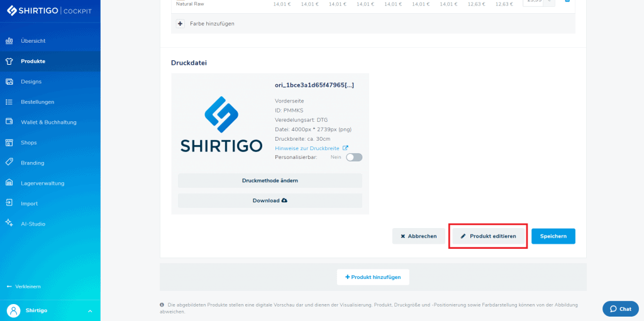Click the Designs image icon
Viewport: 644px width, 321px height.
pyautogui.click(x=9, y=82)
